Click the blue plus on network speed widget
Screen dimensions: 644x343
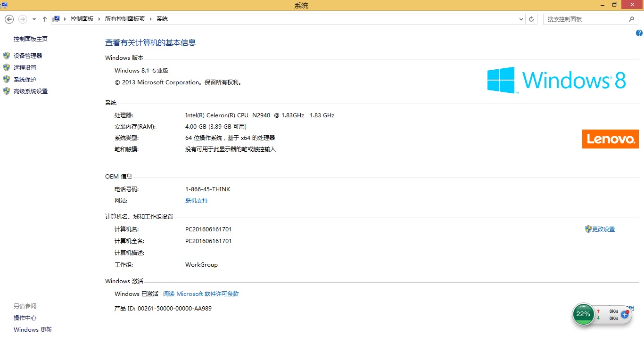(625, 314)
